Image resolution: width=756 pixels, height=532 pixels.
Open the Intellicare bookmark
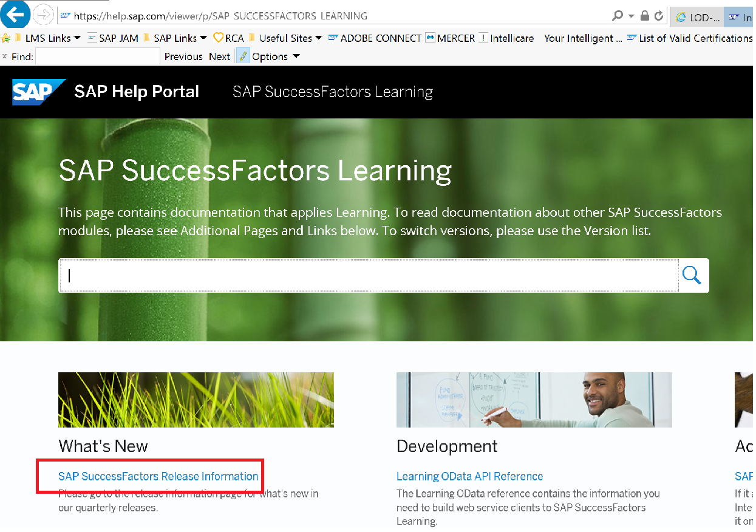[x=506, y=38]
